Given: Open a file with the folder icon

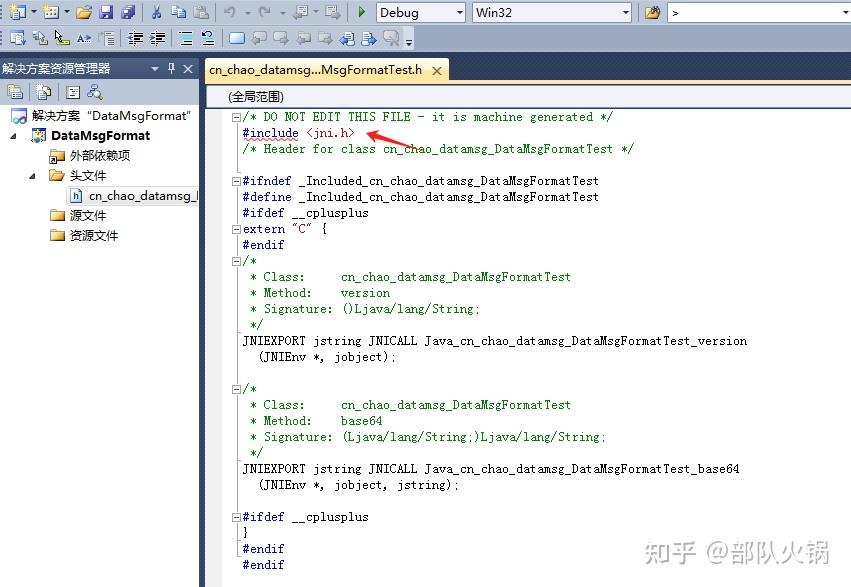Looking at the screenshot, I should pos(81,11).
